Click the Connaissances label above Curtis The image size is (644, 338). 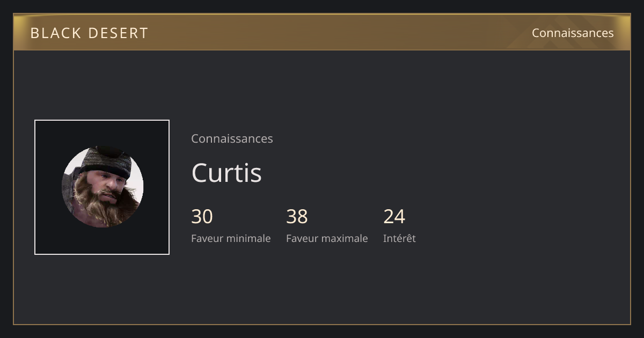point(232,138)
